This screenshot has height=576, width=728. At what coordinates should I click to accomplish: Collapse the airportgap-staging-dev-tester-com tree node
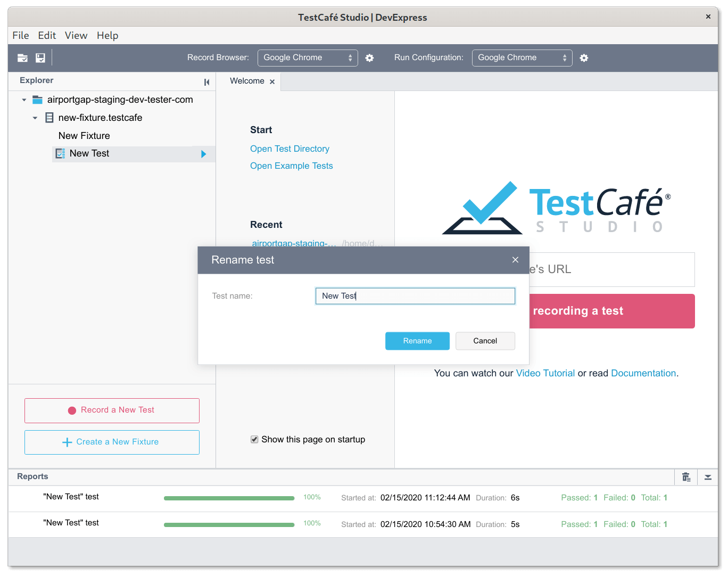click(24, 100)
